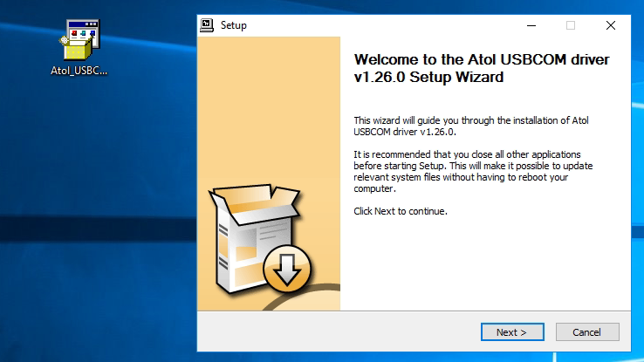Viewport: 644px width, 362px height.
Task: Cancel the Atol USBCOM driver setup
Action: coord(585,331)
